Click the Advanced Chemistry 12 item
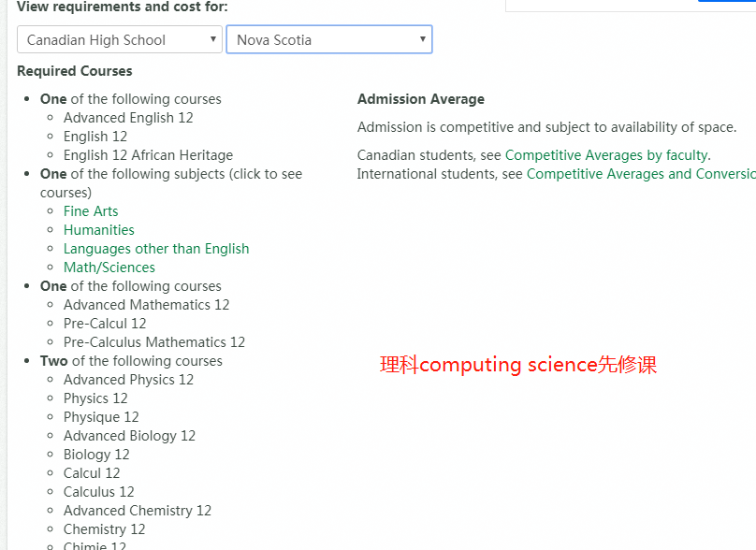Screen dimensions: 756x550 pos(138,511)
